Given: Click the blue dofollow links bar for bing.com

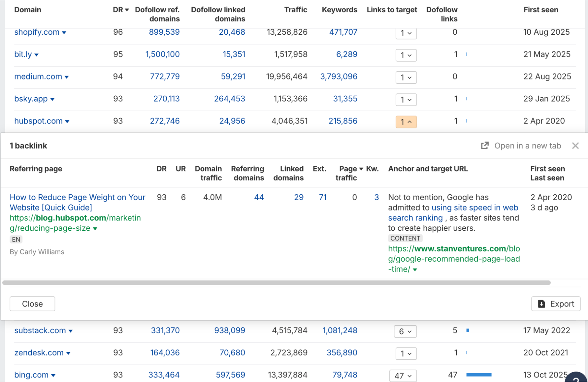Looking at the screenshot, I should pyautogui.click(x=479, y=375).
